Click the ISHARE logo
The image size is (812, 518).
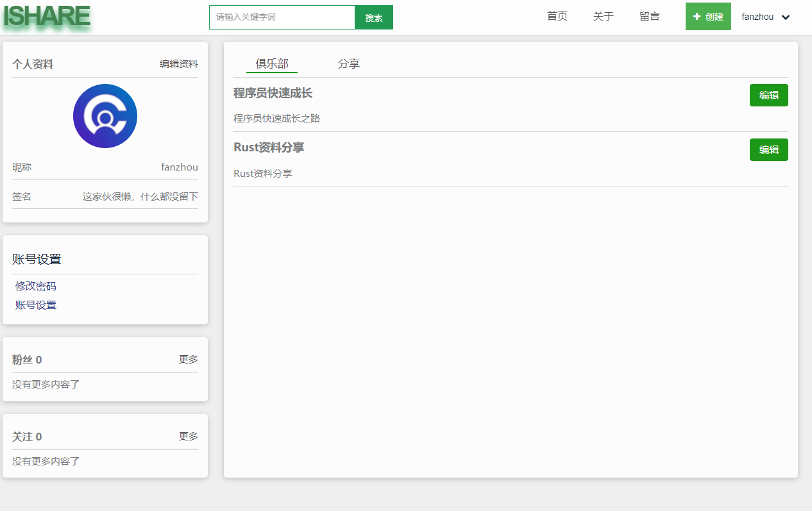tap(47, 17)
